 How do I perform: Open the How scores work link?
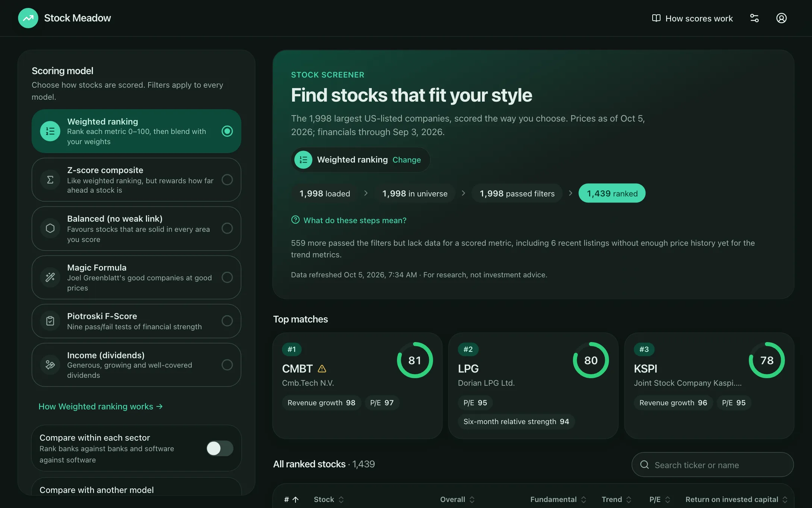click(692, 18)
